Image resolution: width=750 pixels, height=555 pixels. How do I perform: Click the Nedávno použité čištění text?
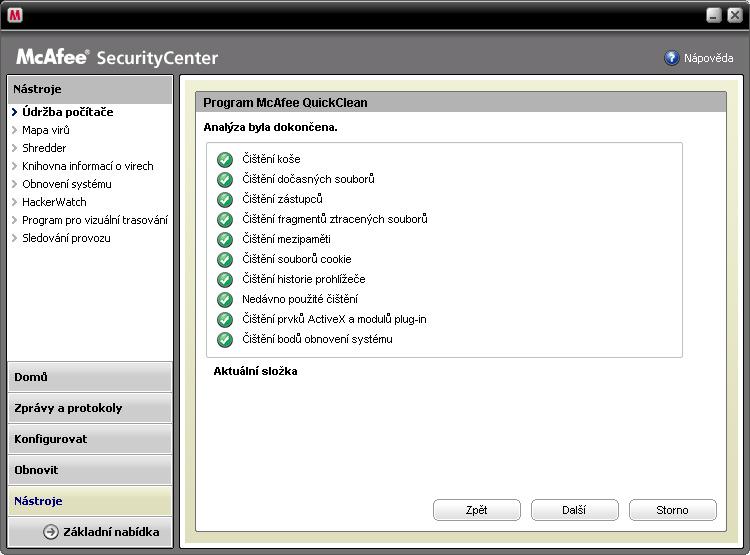tap(300, 300)
